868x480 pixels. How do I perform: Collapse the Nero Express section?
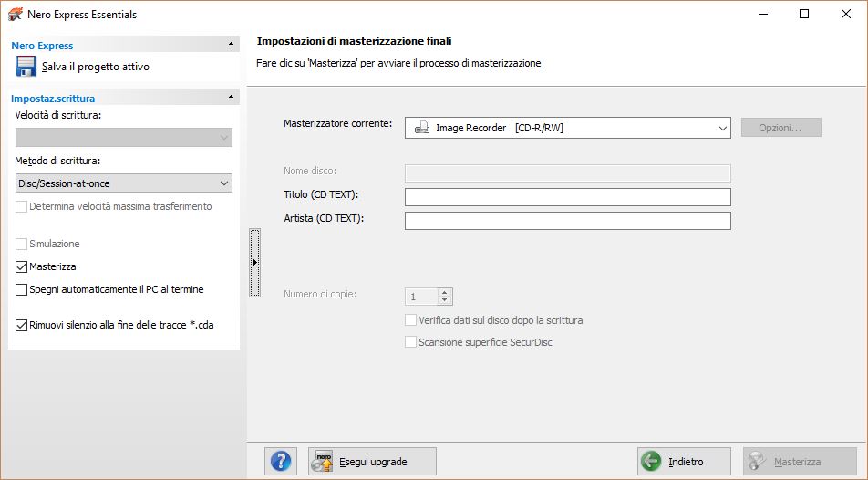[x=231, y=44]
